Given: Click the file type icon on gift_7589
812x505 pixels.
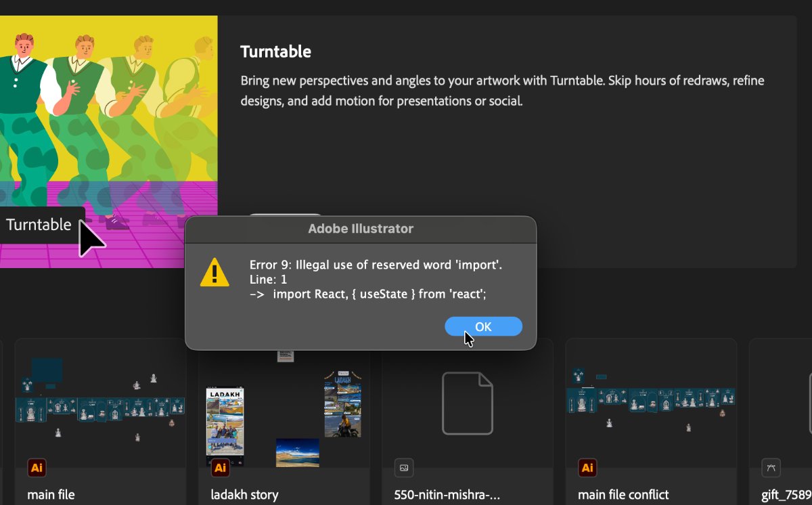Looking at the screenshot, I should [771, 468].
